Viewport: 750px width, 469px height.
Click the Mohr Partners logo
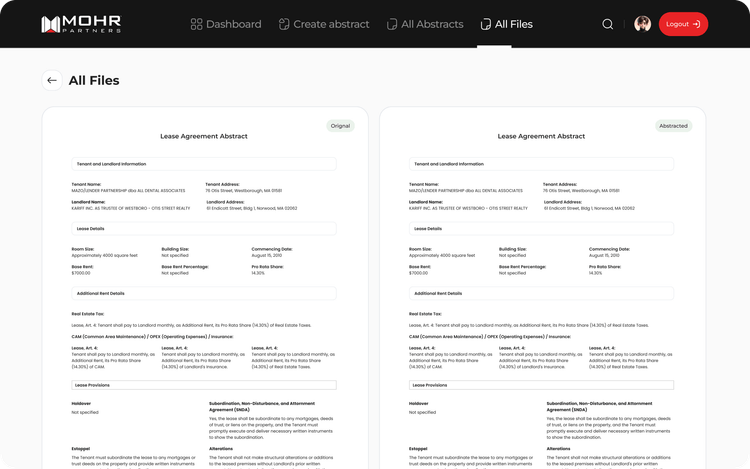[x=82, y=24]
